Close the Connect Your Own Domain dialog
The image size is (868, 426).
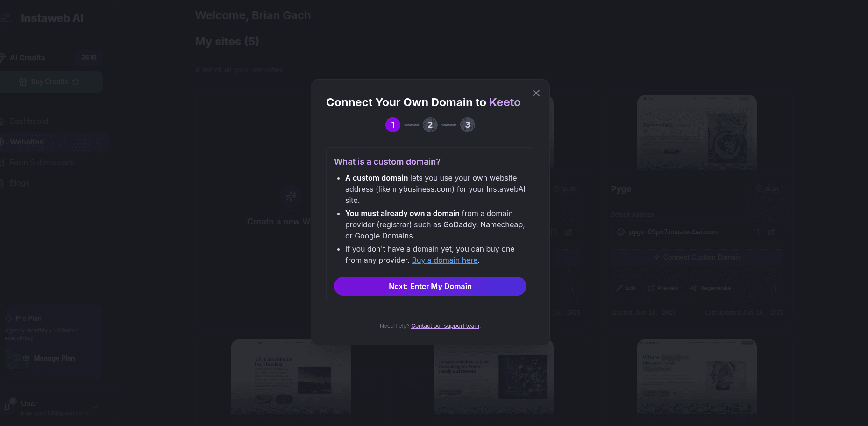click(x=536, y=93)
